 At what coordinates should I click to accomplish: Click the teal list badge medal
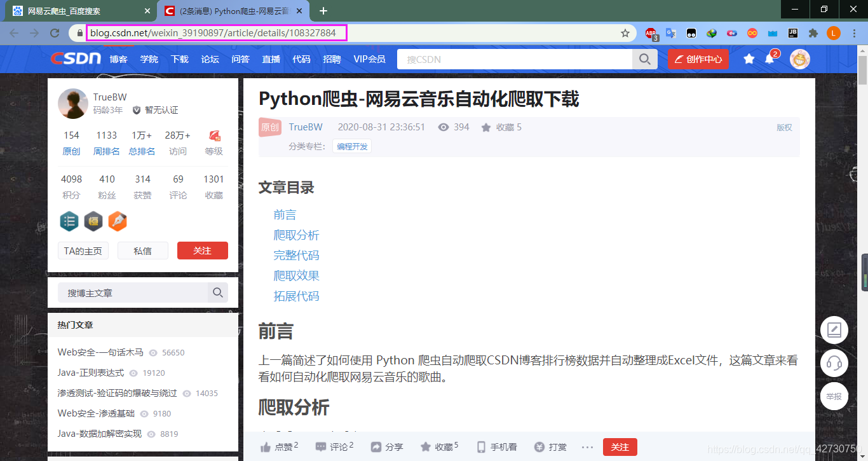pyautogui.click(x=69, y=221)
